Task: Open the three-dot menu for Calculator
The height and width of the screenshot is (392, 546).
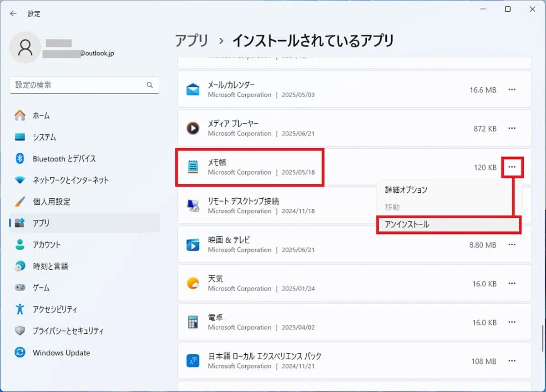Action: pos(512,322)
